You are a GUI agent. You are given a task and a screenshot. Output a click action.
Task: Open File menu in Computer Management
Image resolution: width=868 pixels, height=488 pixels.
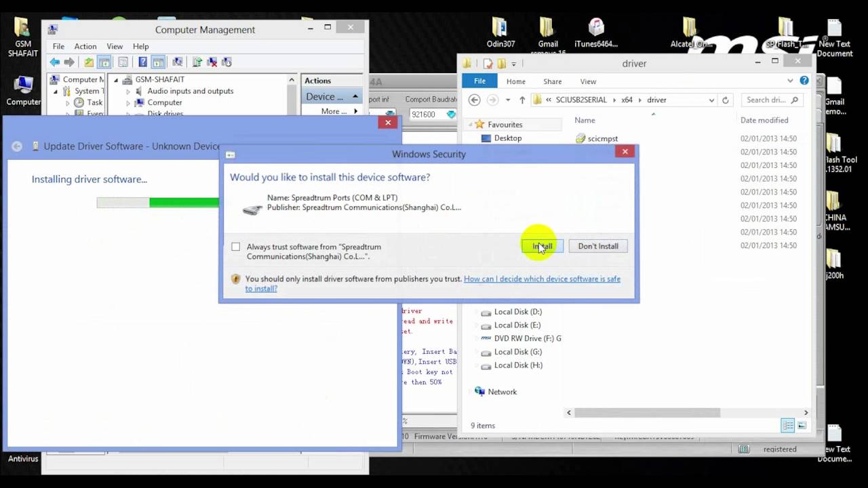click(x=59, y=46)
